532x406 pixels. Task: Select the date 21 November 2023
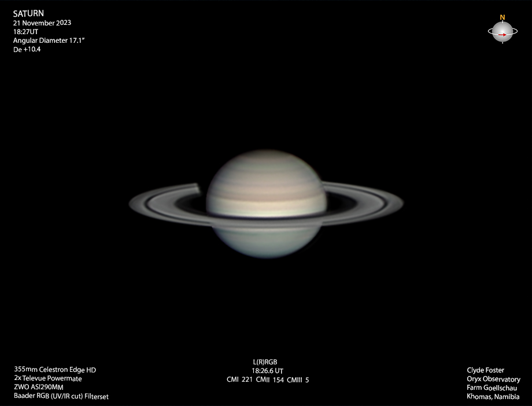coord(42,23)
